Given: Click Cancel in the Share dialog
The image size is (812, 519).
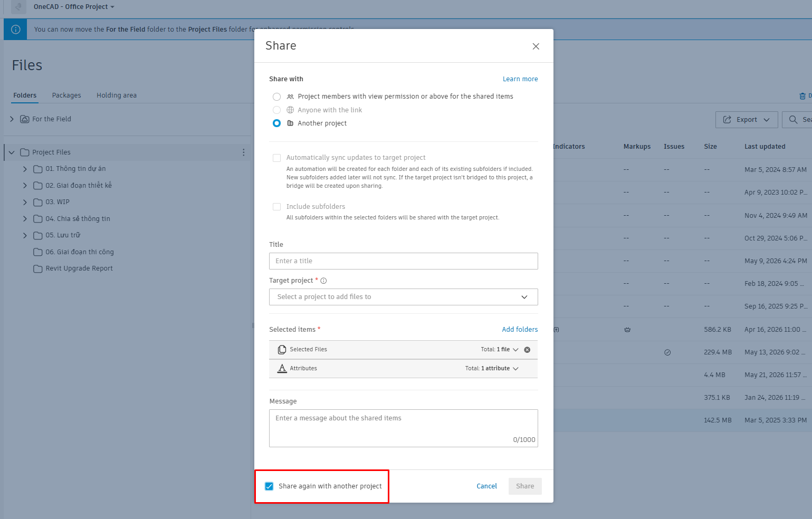Looking at the screenshot, I should click(x=486, y=486).
